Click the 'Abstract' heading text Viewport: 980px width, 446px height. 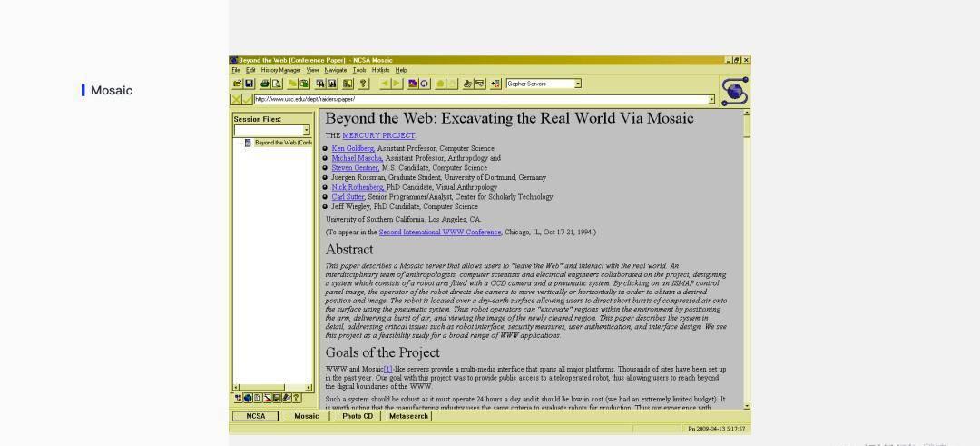click(349, 250)
